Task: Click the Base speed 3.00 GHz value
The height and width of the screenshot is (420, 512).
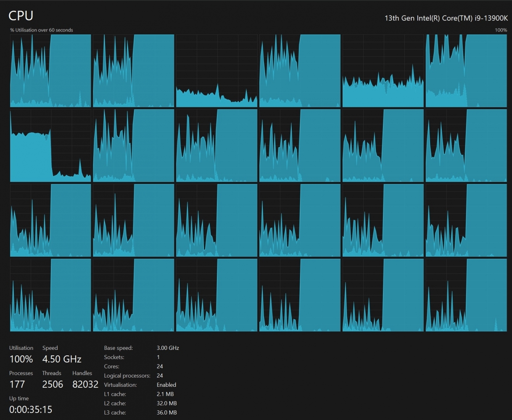Action: click(x=168, y=348)
